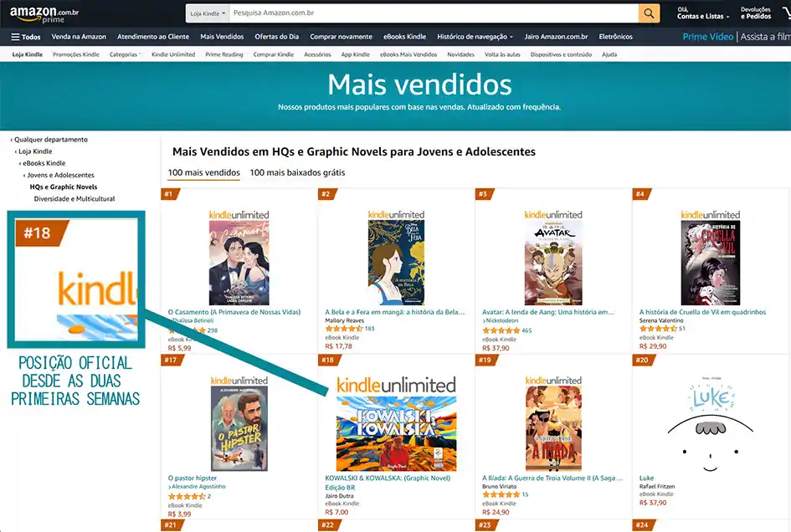Expand Histórico de navegação dropdown
This screenshot has height=532, width=791.
475,37
